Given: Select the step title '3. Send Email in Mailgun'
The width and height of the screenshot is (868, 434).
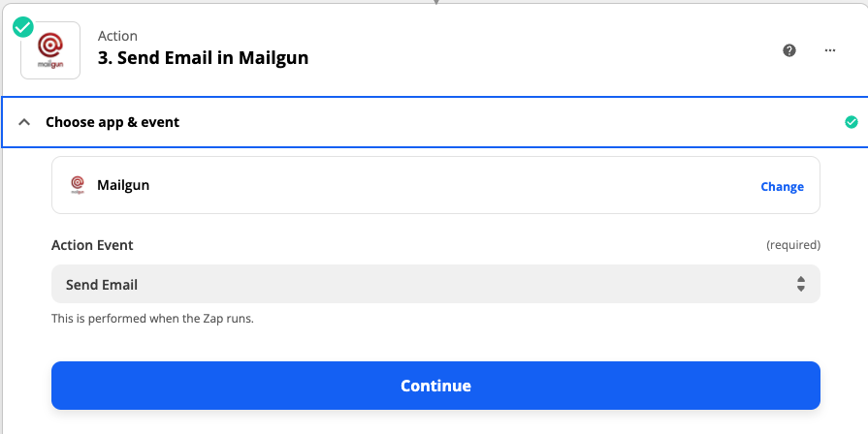Looking at the screenshot, I should point(203,57).
